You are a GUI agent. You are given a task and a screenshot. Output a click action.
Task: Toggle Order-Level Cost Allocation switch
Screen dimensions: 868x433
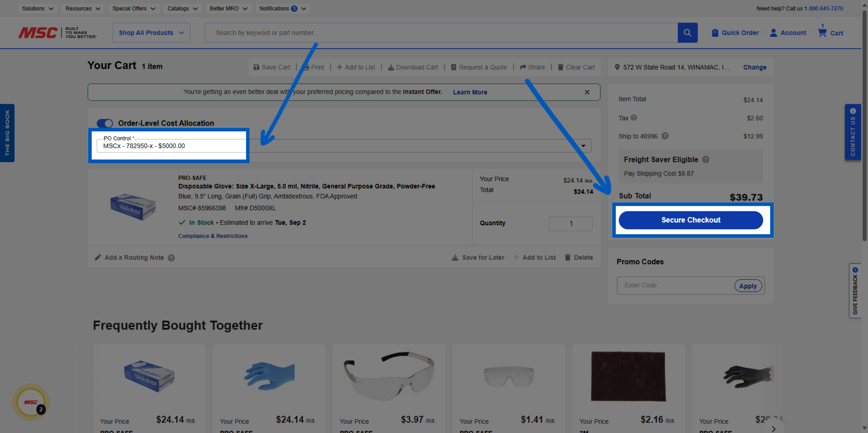(105, 123)
